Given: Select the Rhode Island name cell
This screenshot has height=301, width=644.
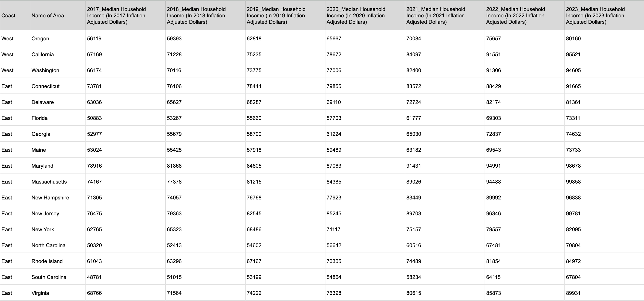Looking at the screenshot, I should (47, 261).
